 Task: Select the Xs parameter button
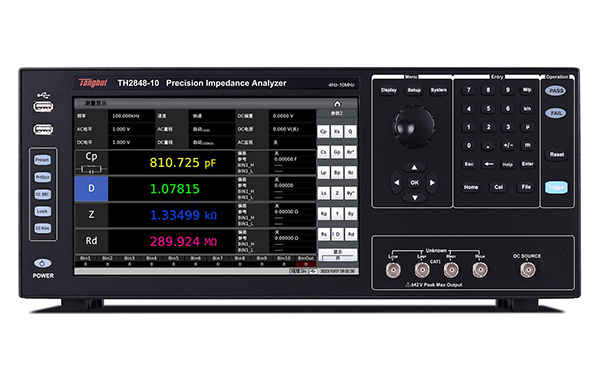[x=337, y=131]
